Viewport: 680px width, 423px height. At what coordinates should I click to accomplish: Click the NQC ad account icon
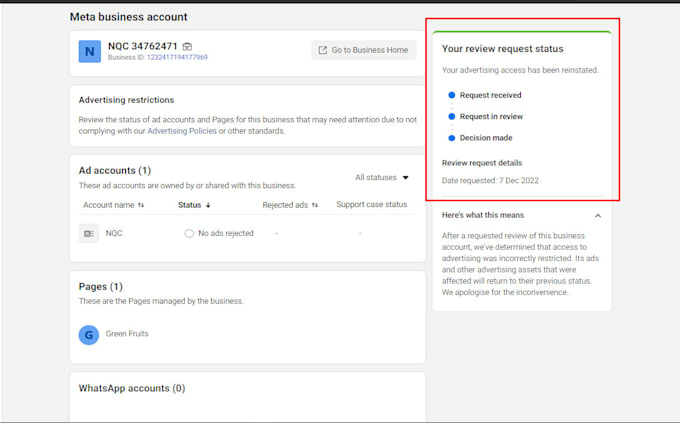point(89,233)
